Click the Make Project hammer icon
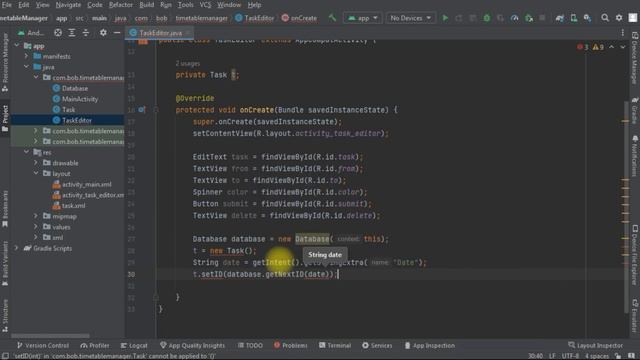 coord(332,18)
